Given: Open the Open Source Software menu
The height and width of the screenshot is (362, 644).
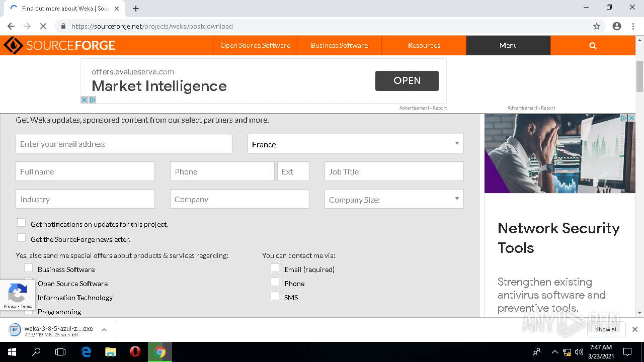Looking at the screenshot, I should (x=255, y=45).
